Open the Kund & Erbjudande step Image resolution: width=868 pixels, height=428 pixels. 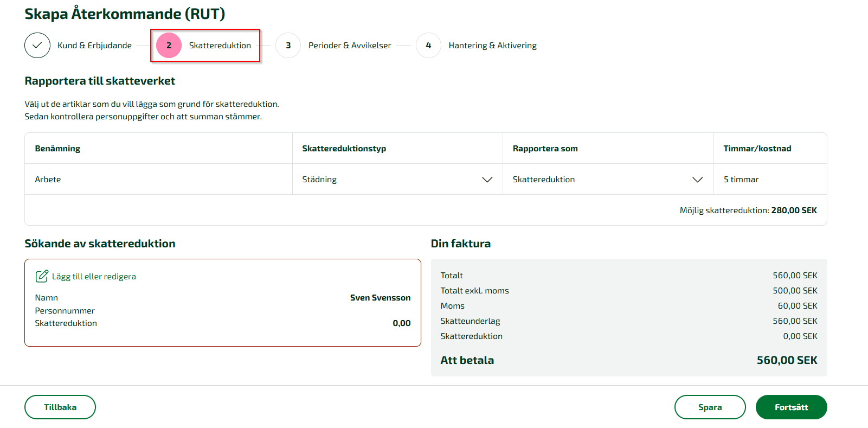point(94,46)
